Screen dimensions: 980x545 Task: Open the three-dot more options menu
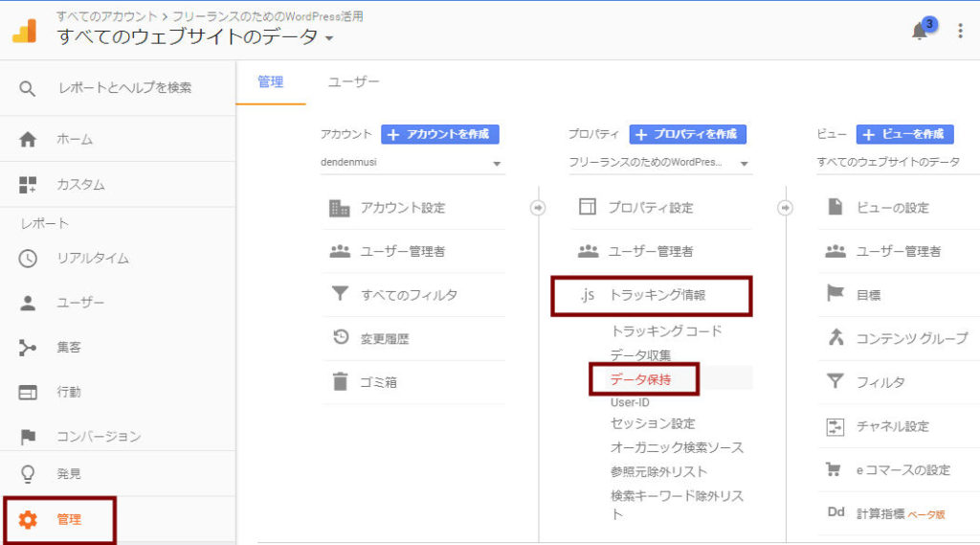click(960, 31)
